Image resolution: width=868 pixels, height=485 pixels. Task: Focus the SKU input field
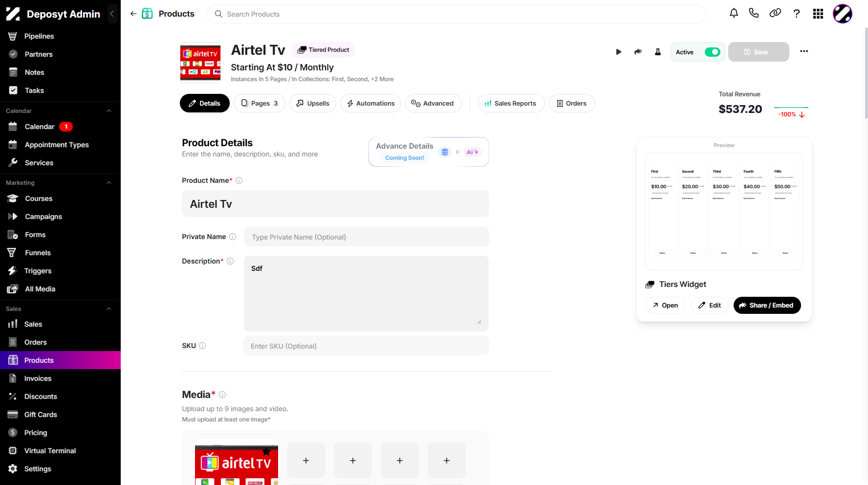coord(366,346)
